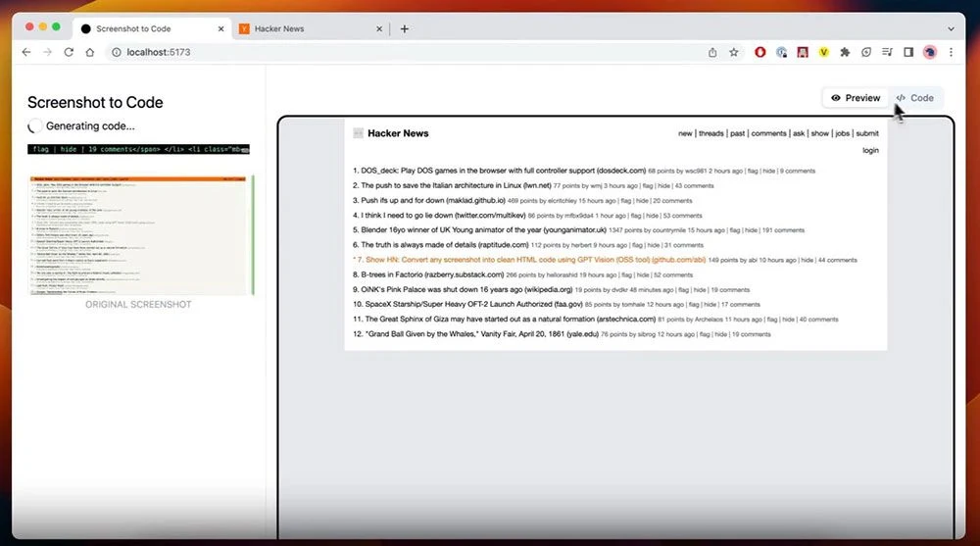Image resolution: width=980 pixels, height=546 pixels.
Task: Close the Hacker News tab
Action: 378,28
